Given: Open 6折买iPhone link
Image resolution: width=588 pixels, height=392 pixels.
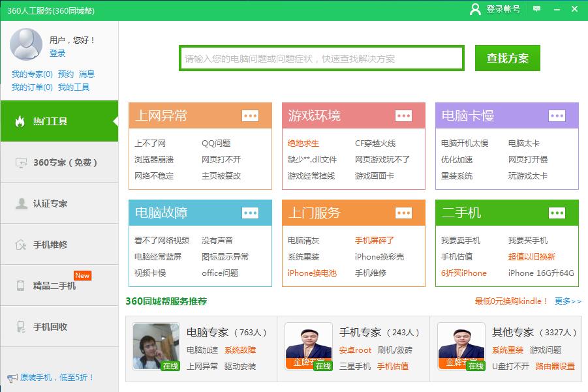Looking at the screenshot, I should (x=464, y=273).
